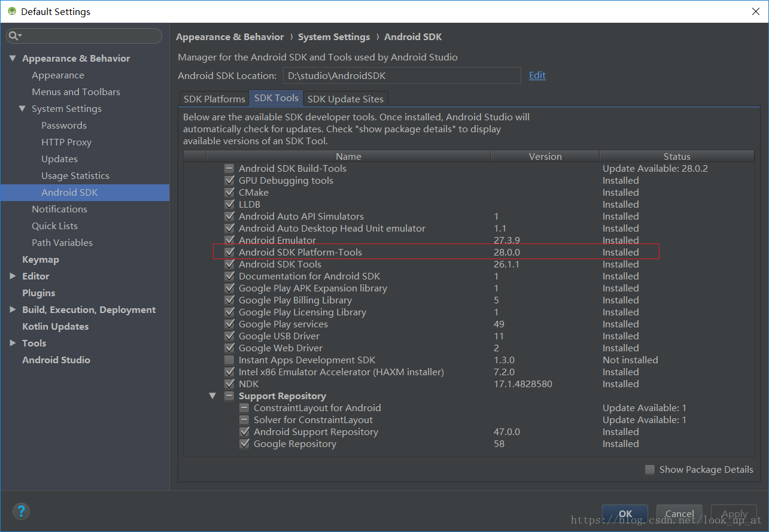Uncheck the CMake checkbox

(229, 193)
